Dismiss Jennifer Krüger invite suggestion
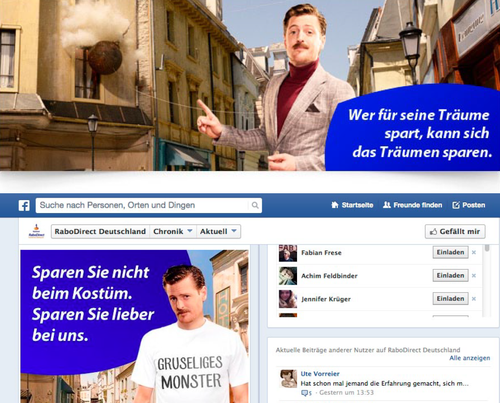This screenshot has width=500, height=403. tap(474, 299)
